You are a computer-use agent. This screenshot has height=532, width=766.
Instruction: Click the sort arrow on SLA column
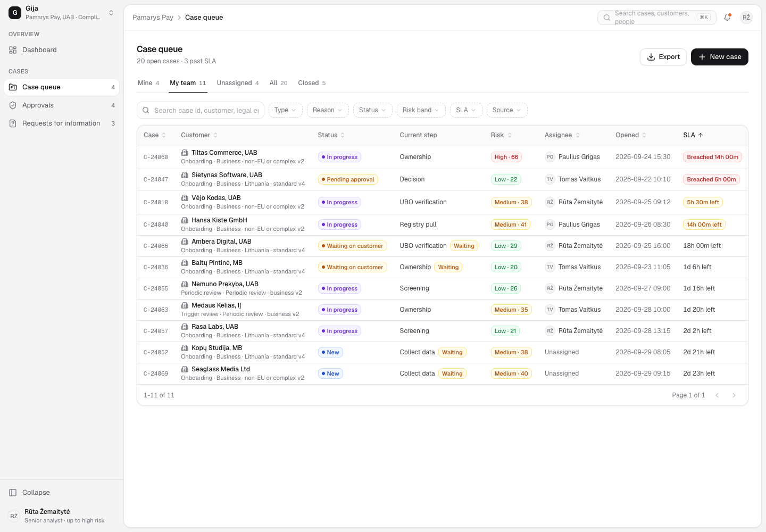pos(701,135)
